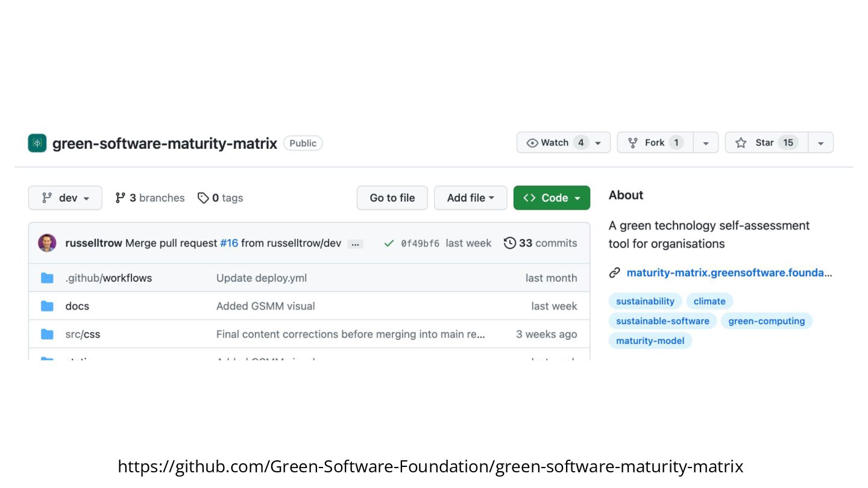
Task: Open the docs folder
Action: (x=77, y=306)
